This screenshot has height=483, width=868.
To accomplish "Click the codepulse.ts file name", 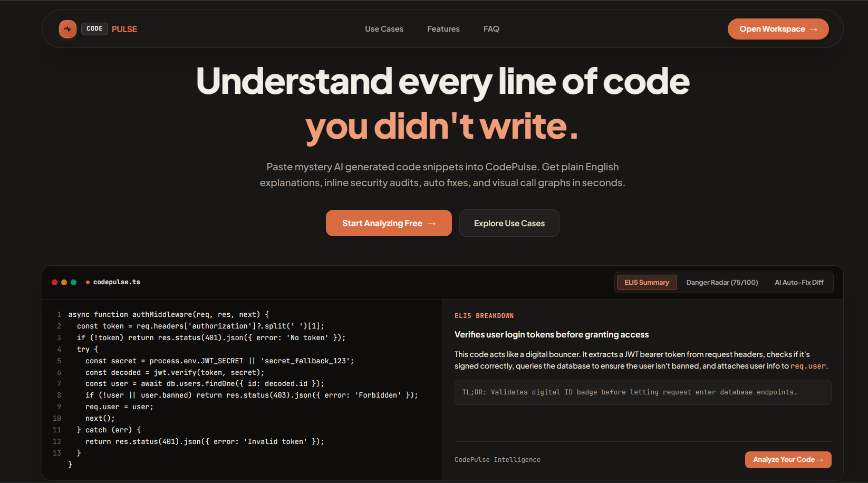I will (117, 282).
